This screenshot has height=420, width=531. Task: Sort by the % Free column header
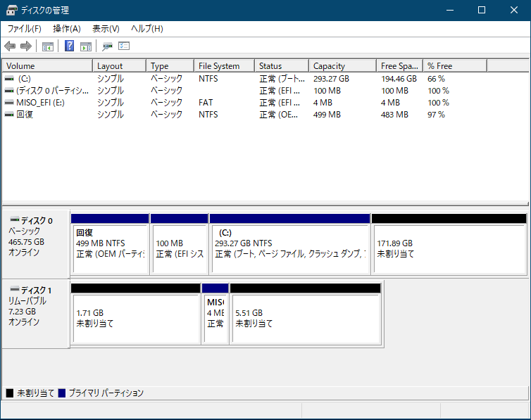pos(456,65)
